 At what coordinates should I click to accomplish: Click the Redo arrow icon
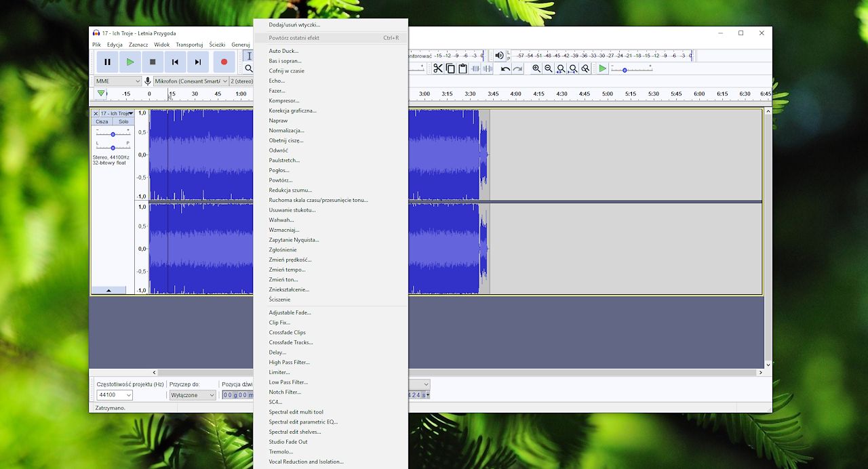coord(517,68)
